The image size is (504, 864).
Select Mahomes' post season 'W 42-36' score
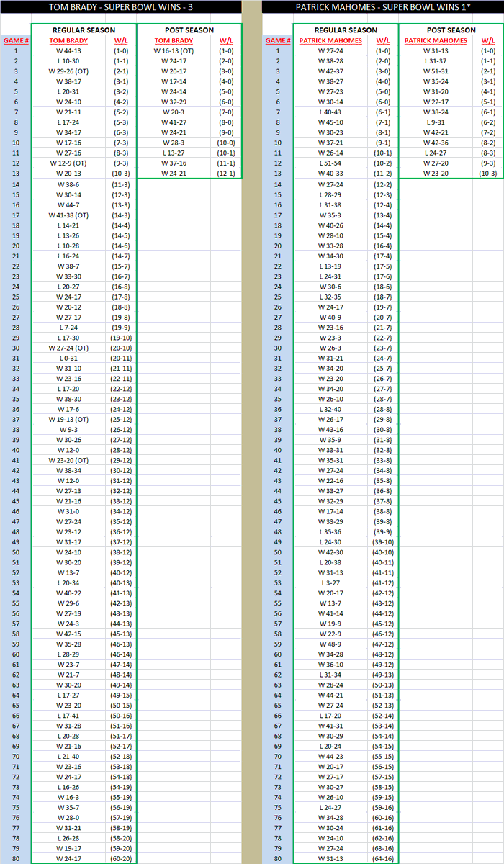coord(436,143)
